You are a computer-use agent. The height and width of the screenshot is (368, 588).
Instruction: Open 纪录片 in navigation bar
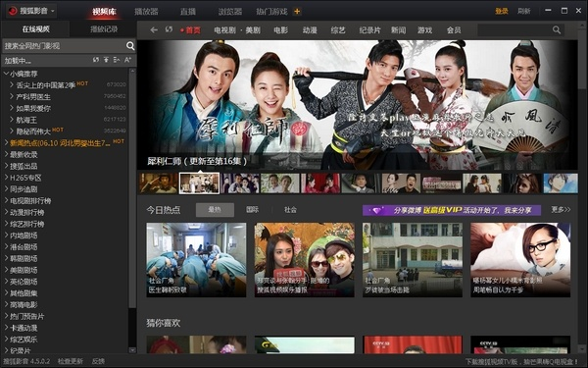coord(369,30)
